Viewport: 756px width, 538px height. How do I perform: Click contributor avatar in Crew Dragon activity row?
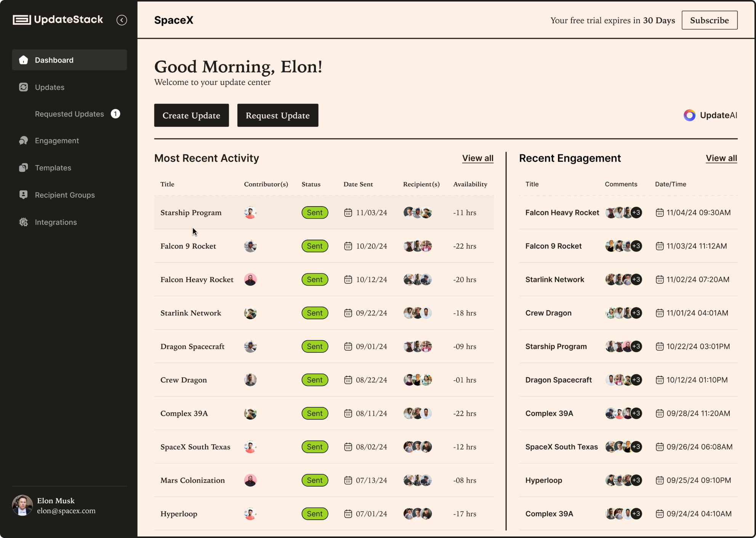coord(250,380)
